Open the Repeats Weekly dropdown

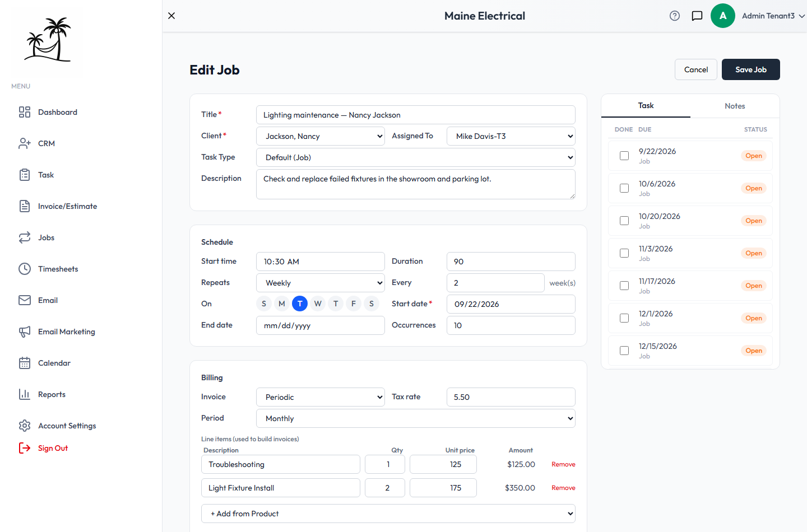pos(321,283)
